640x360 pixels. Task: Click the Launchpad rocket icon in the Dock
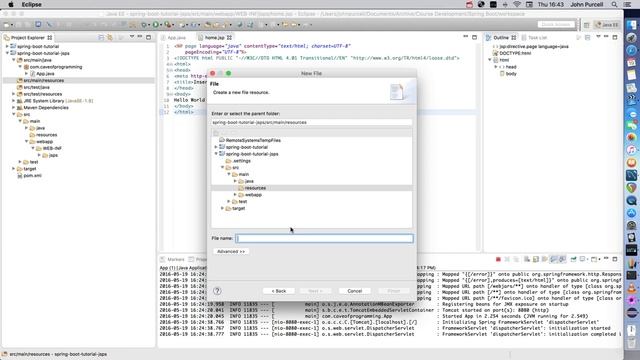point(631,38)
